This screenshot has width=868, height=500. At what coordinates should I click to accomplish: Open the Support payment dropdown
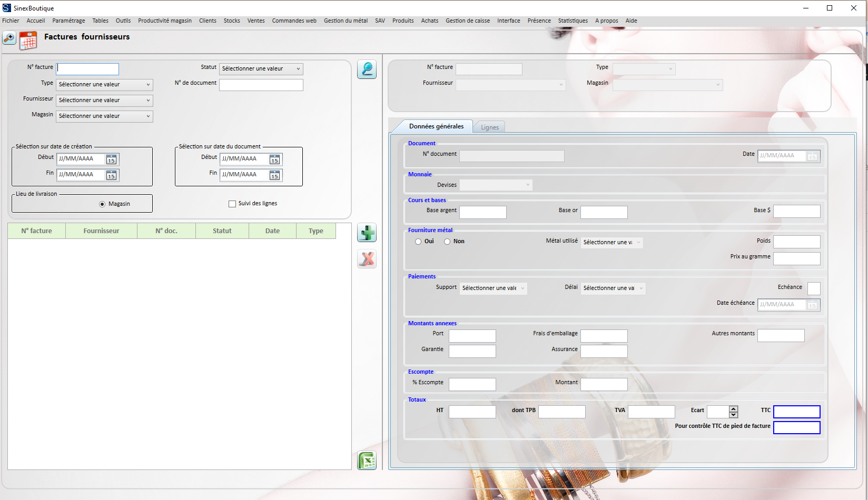pos(493,288)
